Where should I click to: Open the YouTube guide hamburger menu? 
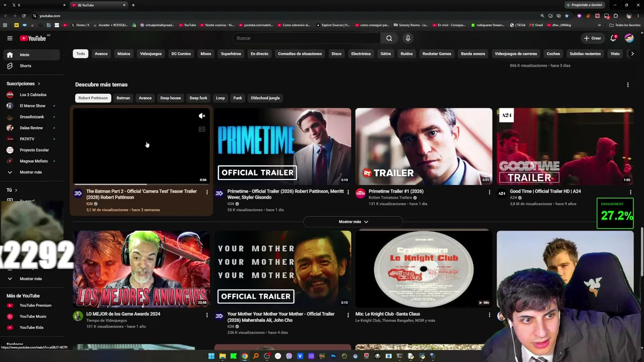point(10,38)
